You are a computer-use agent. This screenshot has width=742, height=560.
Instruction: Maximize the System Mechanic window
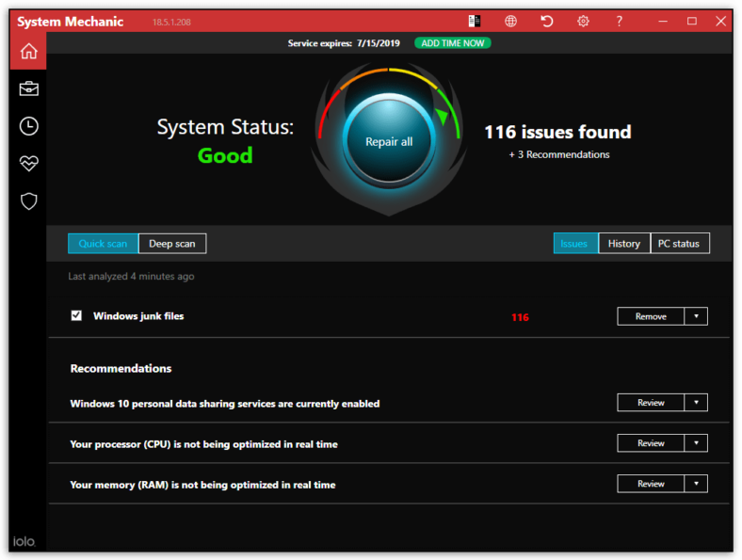point(692,22)
